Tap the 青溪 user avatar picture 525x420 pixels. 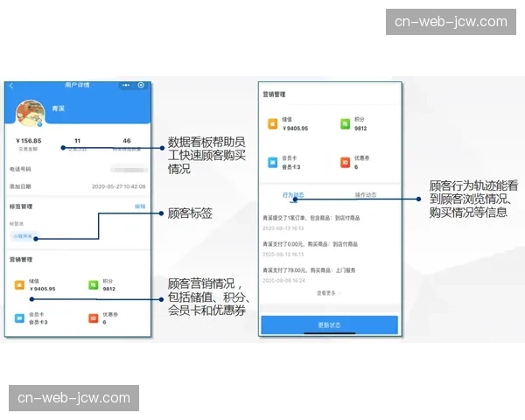pyautogui.click(x=31, y=113)
